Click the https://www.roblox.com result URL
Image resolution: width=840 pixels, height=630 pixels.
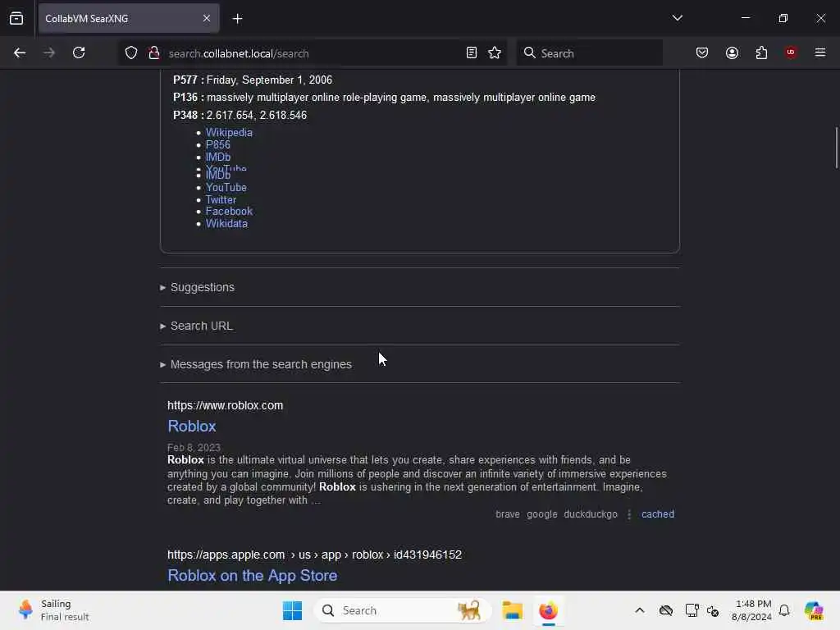pyautogui.click(x=225, y=405)
